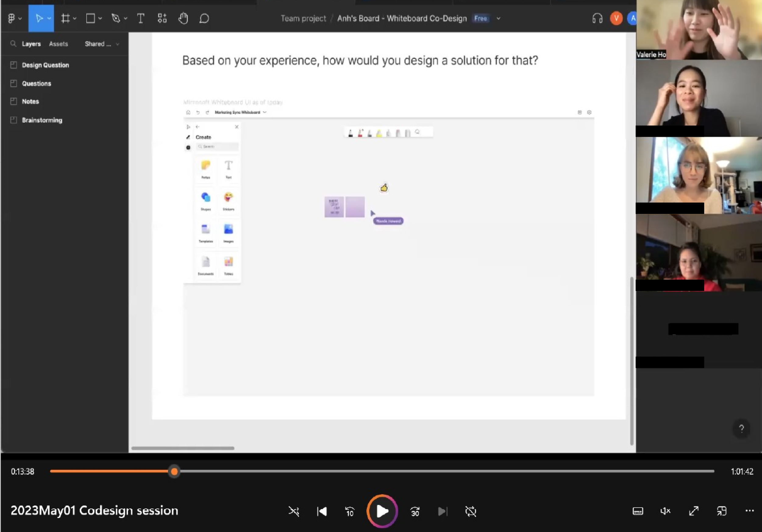Viewport: 762px width, 532px height.
Task: Click the Team project breadcrumb link
Action: pyautogui.click(x=303, y=19)
